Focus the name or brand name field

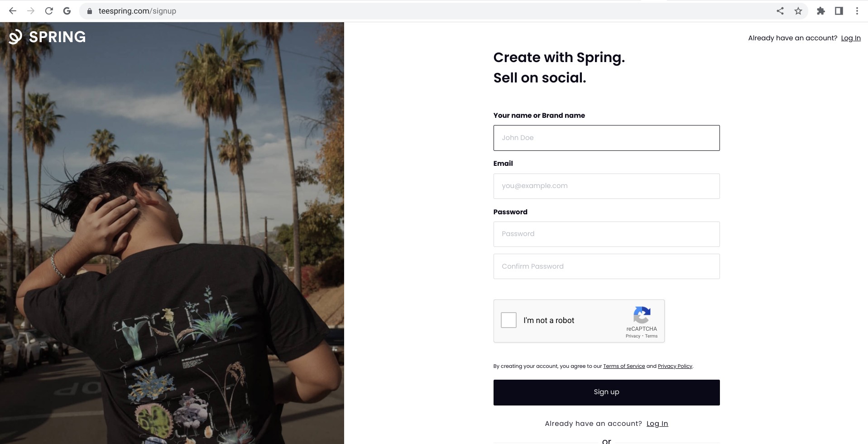(606, 138)
